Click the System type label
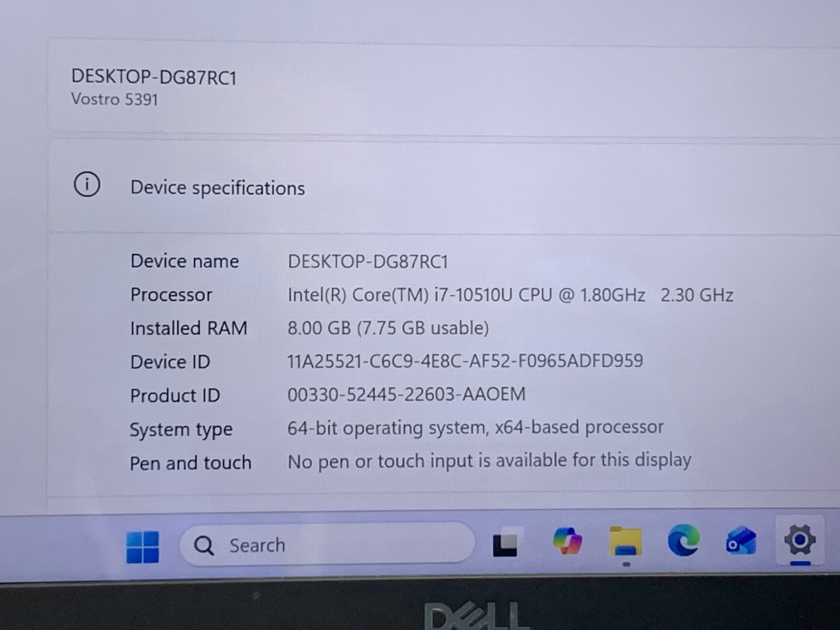The height and width of the screenshot is (630, 840). coord(181,430)
